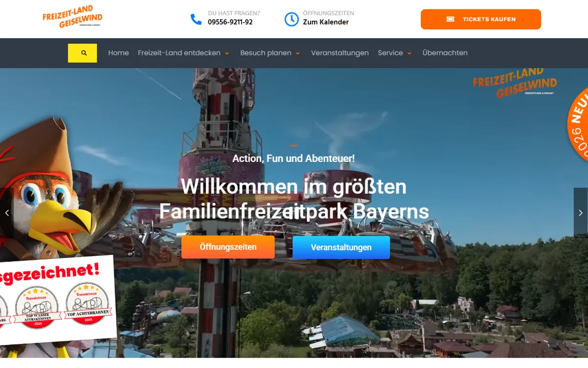This screenshot has height=368, width=588.
Task: Click the blue Veranstaltungen button
Action: click(341, 247)
